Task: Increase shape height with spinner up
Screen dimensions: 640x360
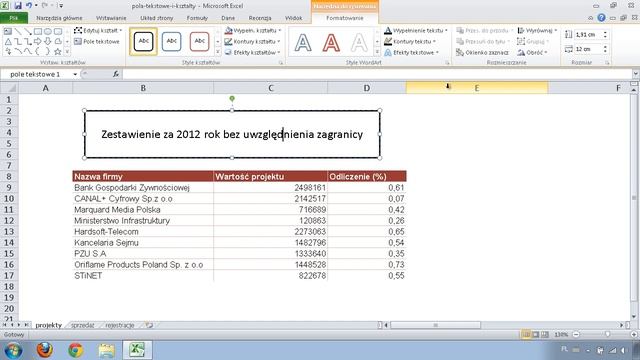Action: coord(605,33)
